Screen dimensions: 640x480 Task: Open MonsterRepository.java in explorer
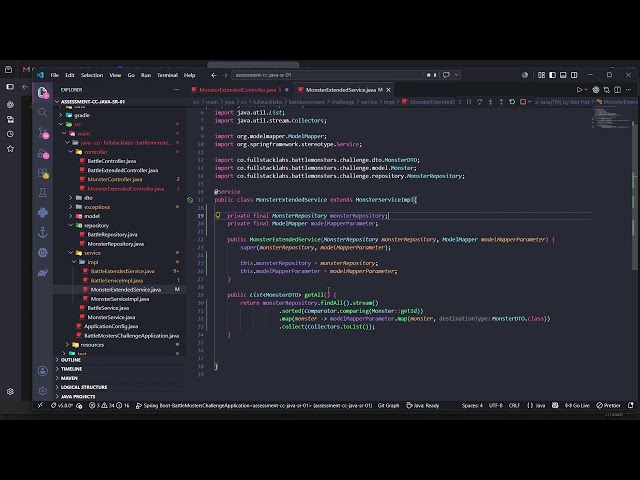(x=116, y=244)
